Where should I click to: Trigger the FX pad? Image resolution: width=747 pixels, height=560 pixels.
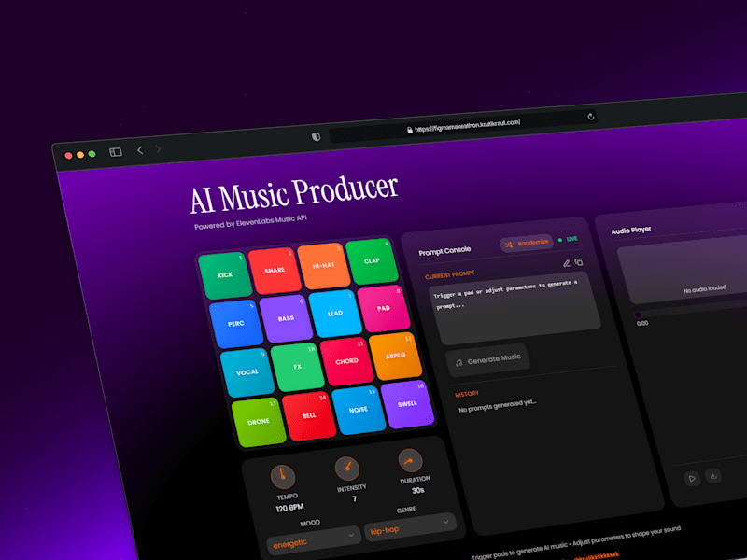(297, 367)
